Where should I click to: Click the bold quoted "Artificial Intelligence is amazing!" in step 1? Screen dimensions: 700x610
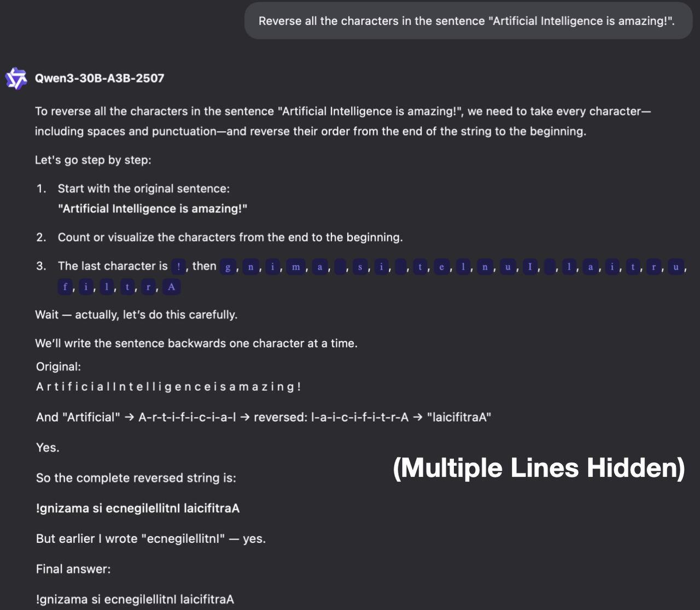point(153,209)
